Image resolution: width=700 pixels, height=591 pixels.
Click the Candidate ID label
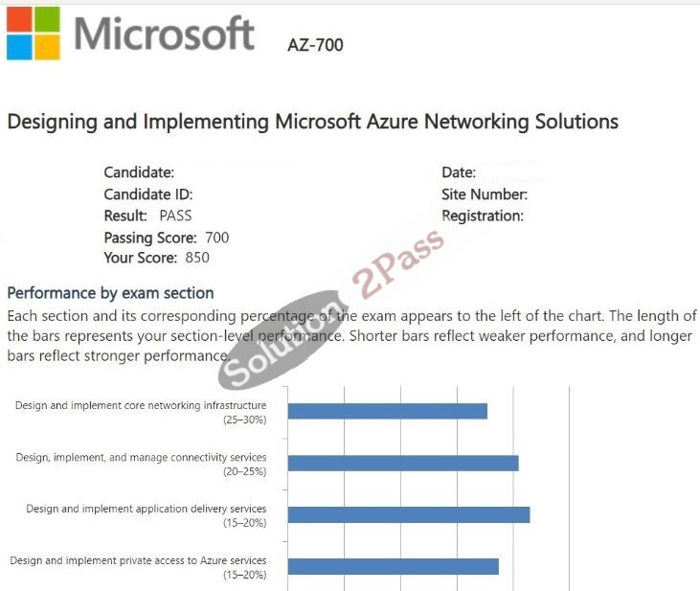coord(148,194)
